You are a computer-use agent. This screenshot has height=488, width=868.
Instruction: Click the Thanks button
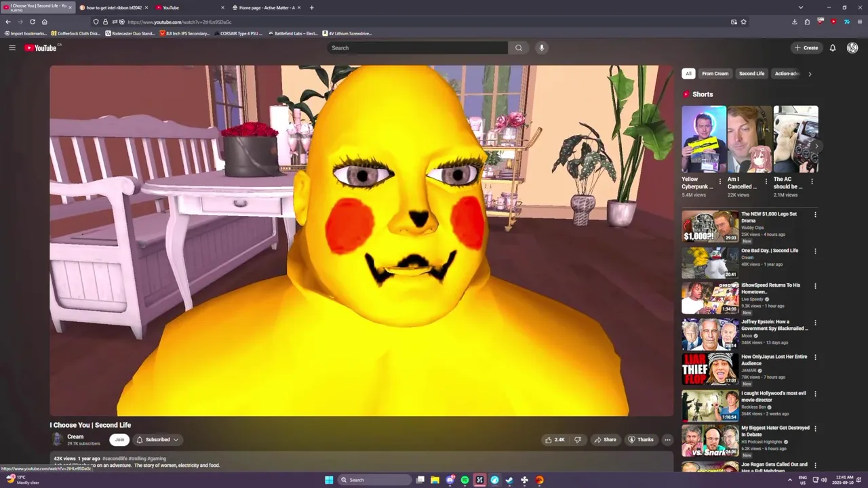pyautogui.click(x=641, y=440)
